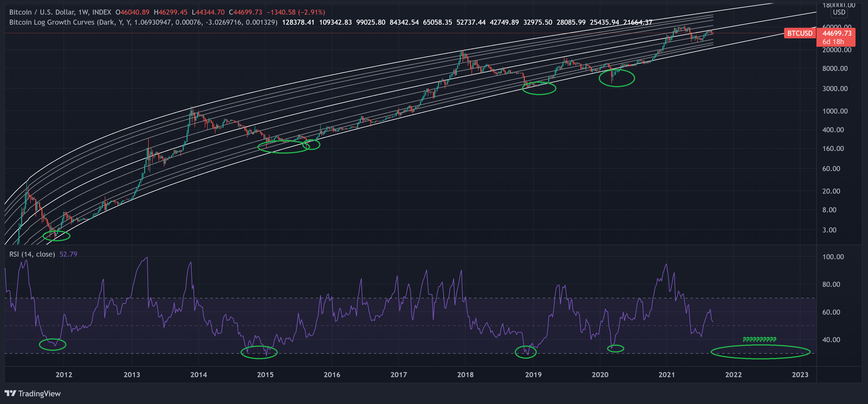Click the 2017 label on time axis

(399, 375)
